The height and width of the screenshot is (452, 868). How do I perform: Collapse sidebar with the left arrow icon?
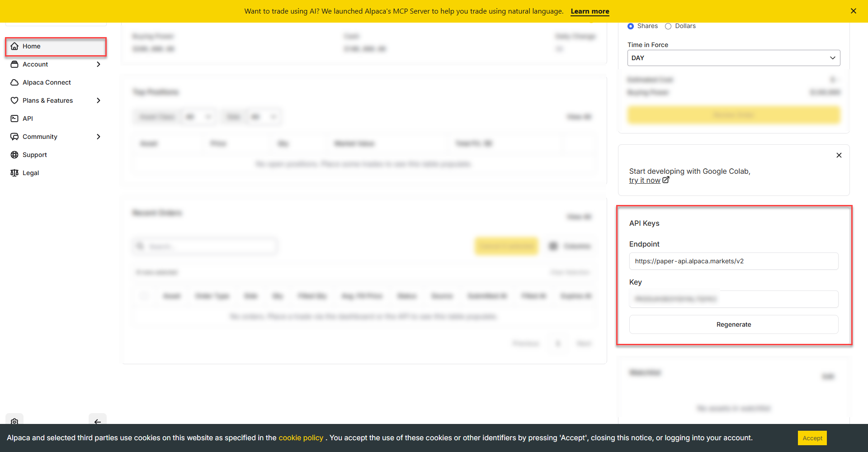tap(98, 421)
